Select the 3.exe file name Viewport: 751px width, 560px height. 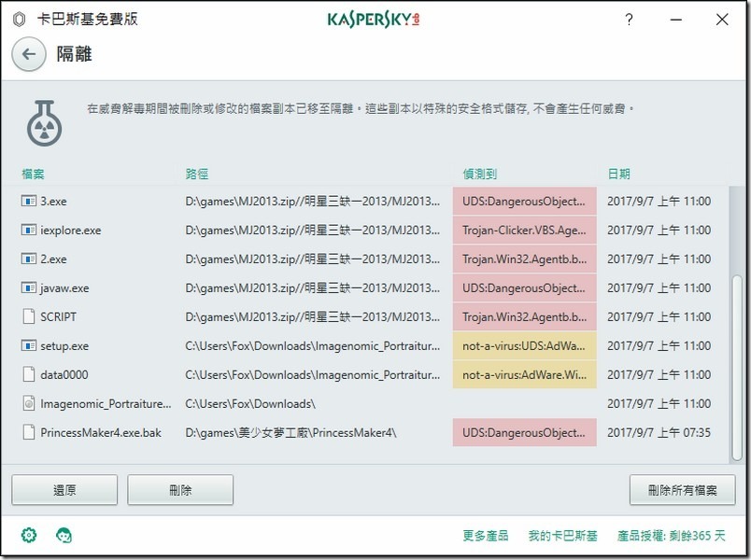(53, 201)
